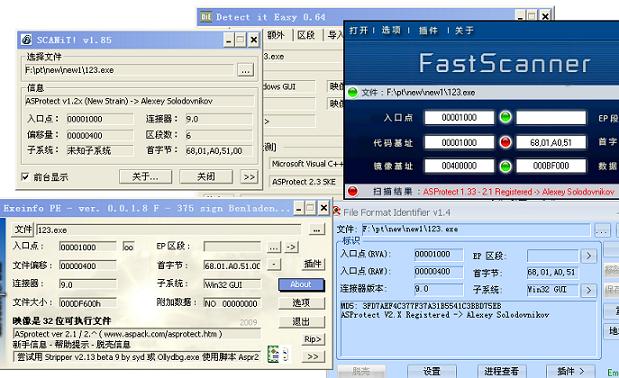Click the 文件 button in Exeinfo PE
This screenshot has height=378, width=619.
click(x=23, y=229)
